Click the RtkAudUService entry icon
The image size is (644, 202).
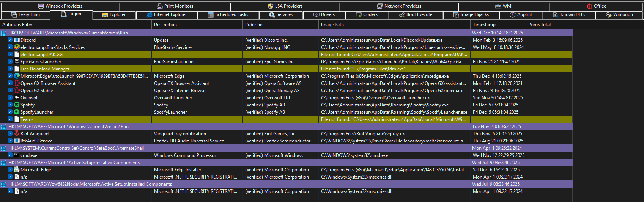(x=17, y=141)
